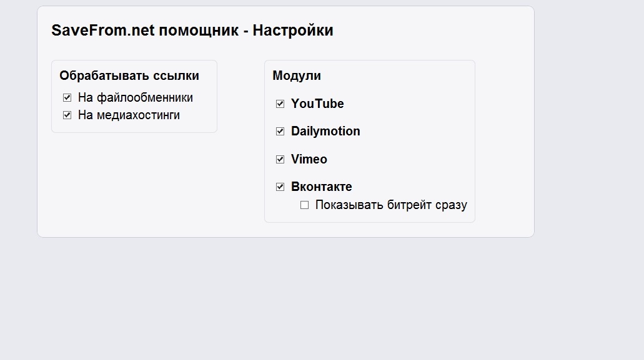This screenshot has height=360, width=644.
Task: Click the SaveFrom.net помощник - Настройки title
Action: click(x=192, y=30)
